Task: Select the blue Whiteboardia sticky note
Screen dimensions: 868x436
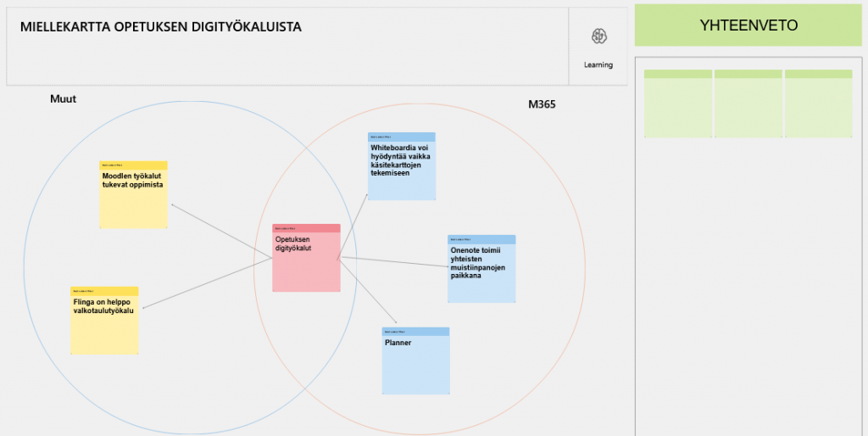Action: click(401, 174)
